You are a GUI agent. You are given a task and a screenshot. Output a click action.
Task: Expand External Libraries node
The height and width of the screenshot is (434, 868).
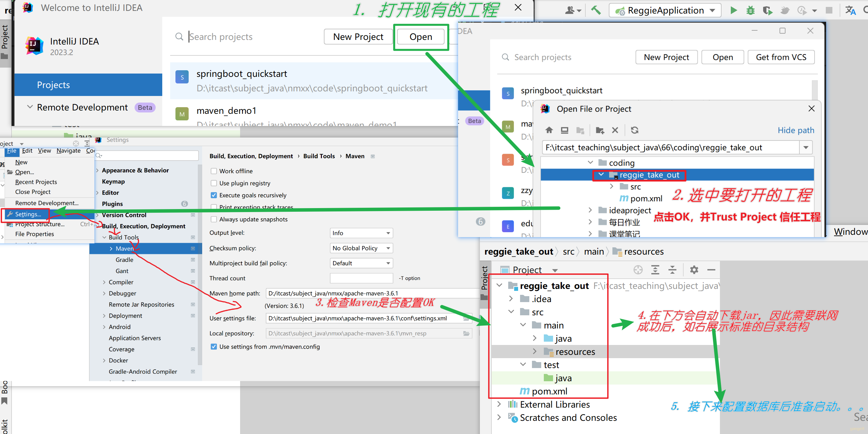pyautogui.click(x=499, y=404)
